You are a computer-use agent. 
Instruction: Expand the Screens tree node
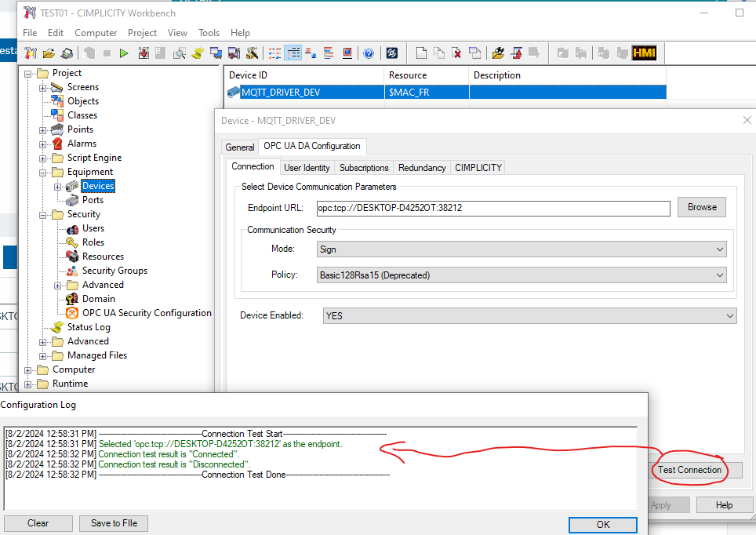(x=42, y=88)
